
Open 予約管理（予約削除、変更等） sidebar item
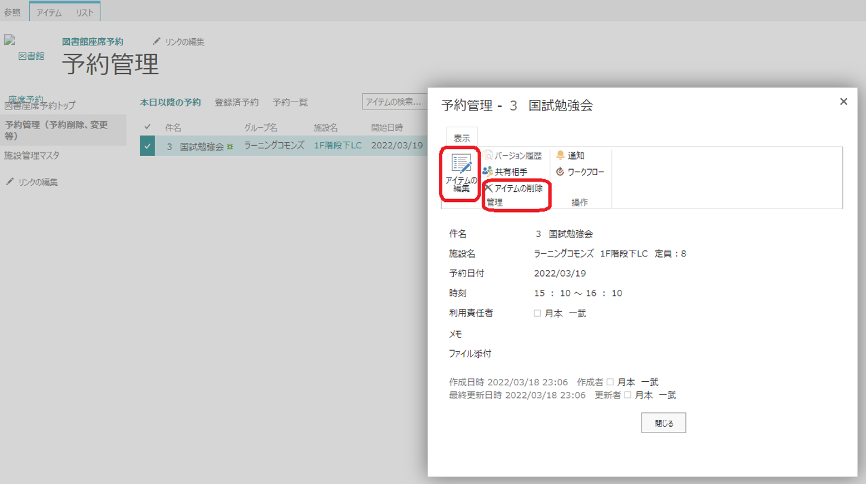click(63, 130)
